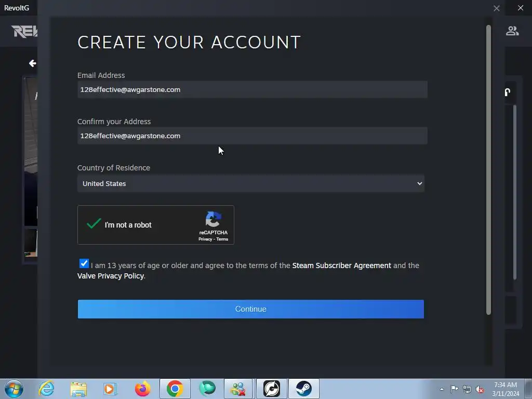Click the back arrow in RevoltG window
Screen dimensions: 532x399
pos(33,63)
